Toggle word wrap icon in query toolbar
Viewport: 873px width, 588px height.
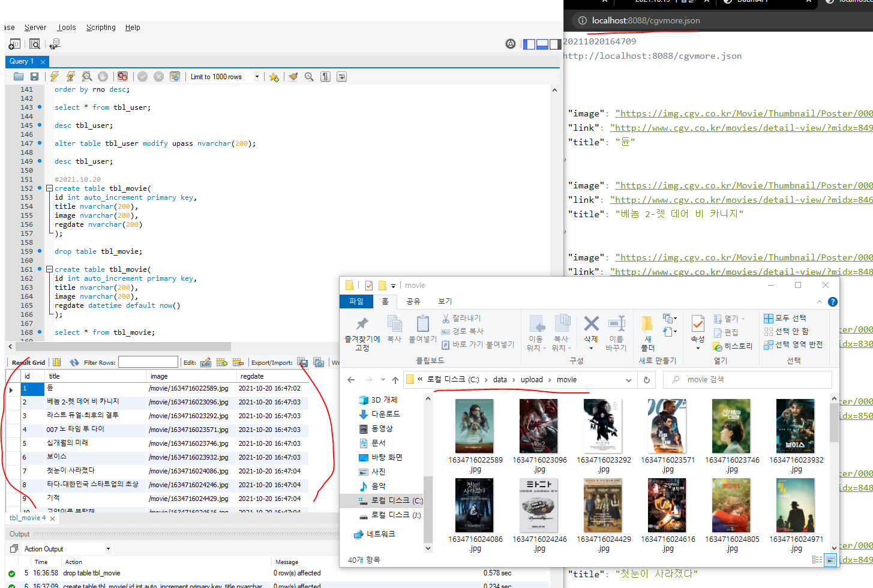341,77
